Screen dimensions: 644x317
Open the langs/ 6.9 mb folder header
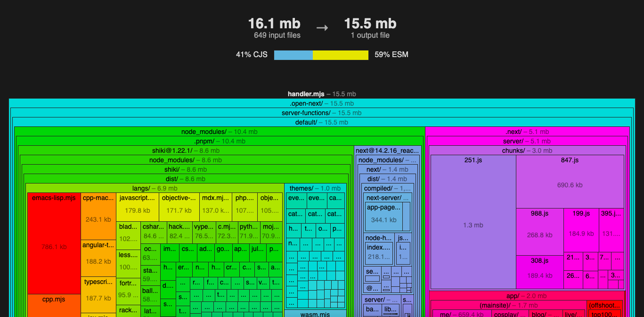(155, 188)
